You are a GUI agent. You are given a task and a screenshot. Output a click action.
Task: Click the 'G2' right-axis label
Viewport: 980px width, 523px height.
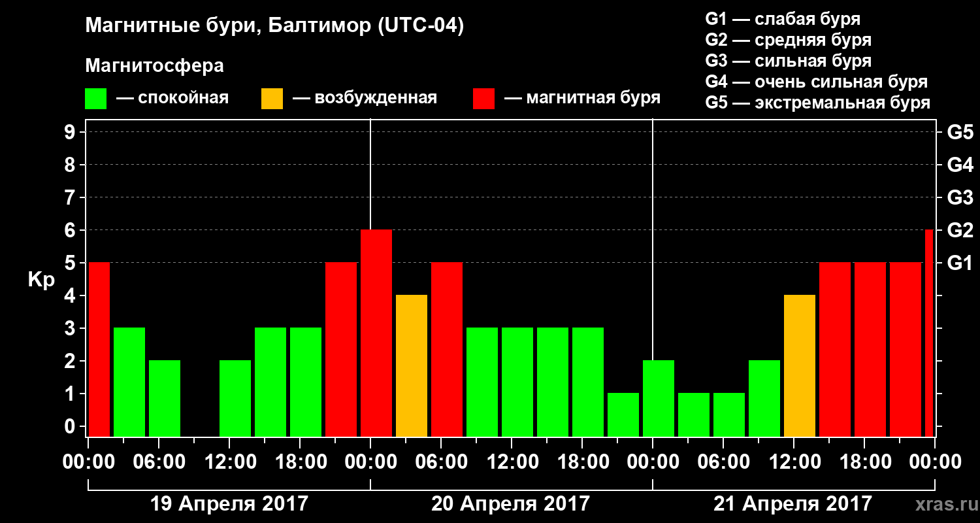pos(960,230)
